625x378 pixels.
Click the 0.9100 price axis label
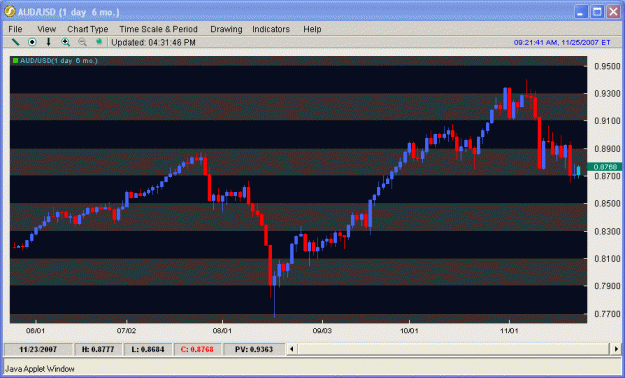(607, 121)
